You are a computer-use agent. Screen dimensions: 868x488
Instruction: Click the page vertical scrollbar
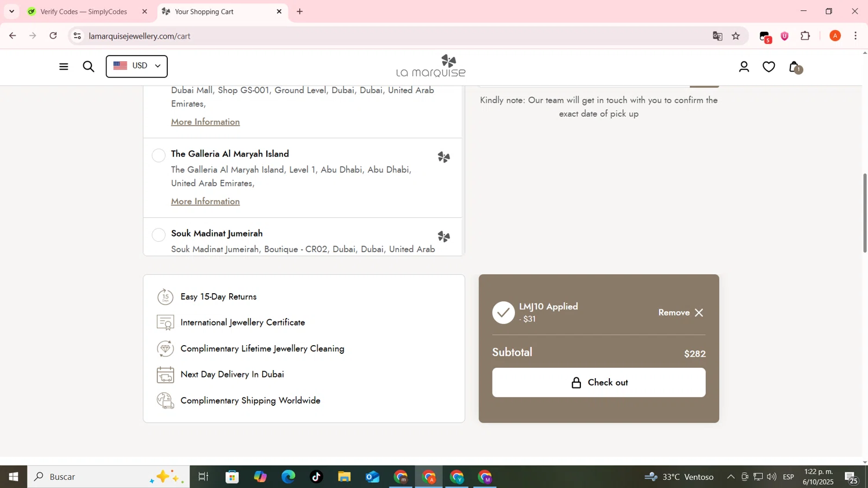tap(865, 213)
